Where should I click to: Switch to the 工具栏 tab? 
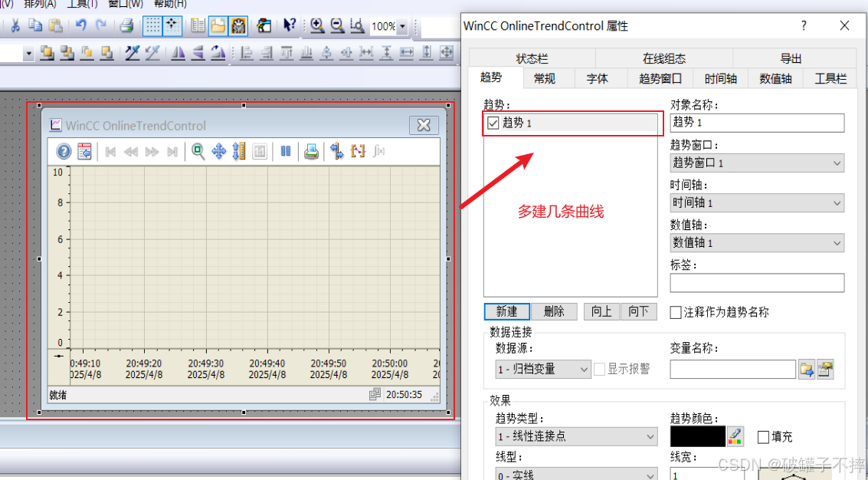[x=830, y=79]
